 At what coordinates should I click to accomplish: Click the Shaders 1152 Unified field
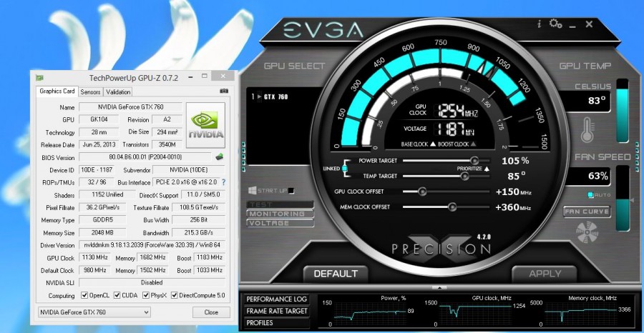pos(107,195)
